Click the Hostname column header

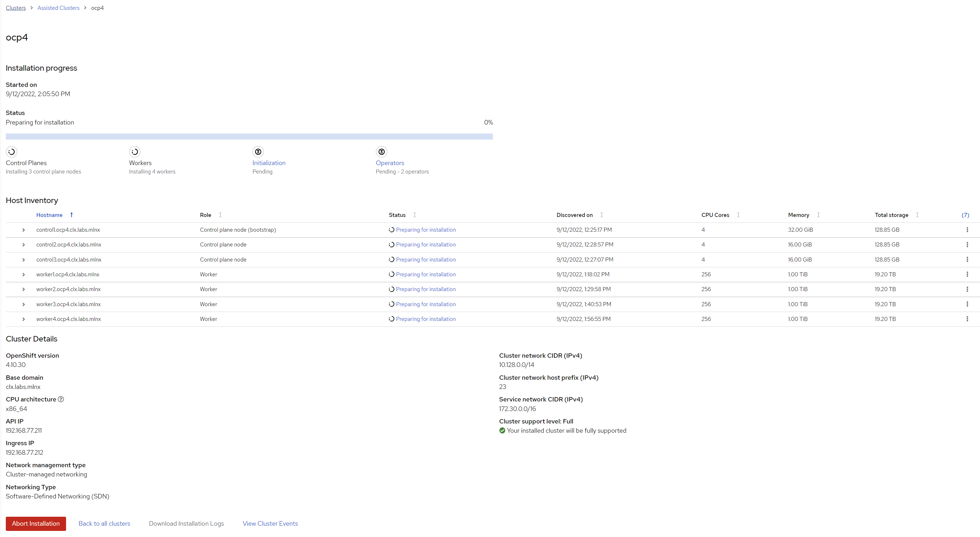pos(50,215)
